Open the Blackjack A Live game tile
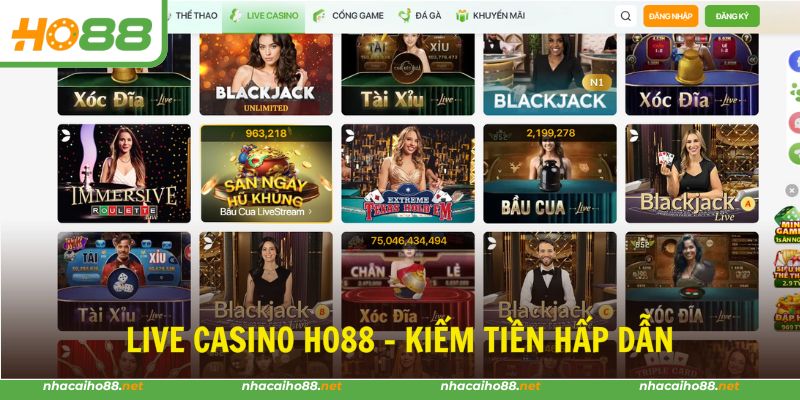 [692, 173]
